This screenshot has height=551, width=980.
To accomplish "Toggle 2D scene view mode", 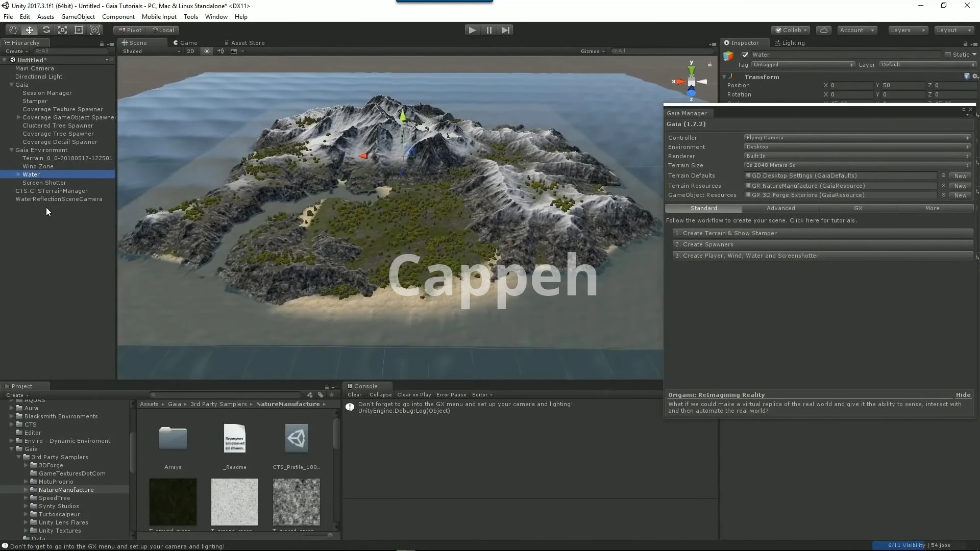I will click(x=190, y=51).
